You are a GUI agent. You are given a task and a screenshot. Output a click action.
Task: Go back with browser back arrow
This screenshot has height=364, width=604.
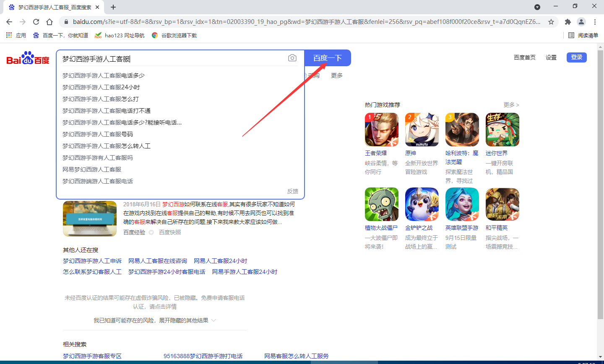(x=9, y=22)
